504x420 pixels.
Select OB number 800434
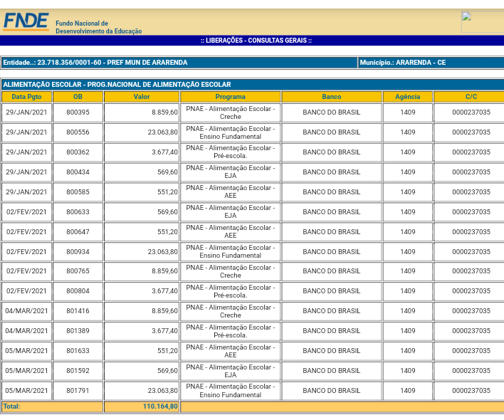(x=78, y=172)
